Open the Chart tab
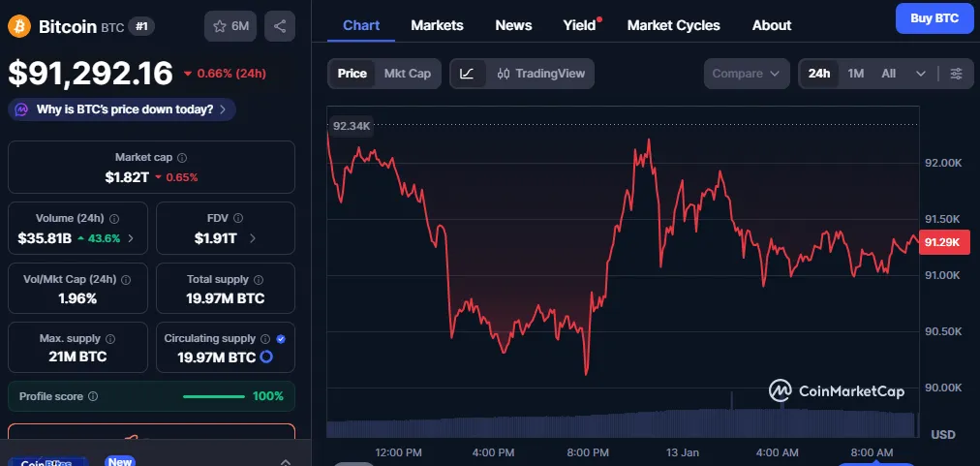980x466 pixels. click(x=361, y=25)
